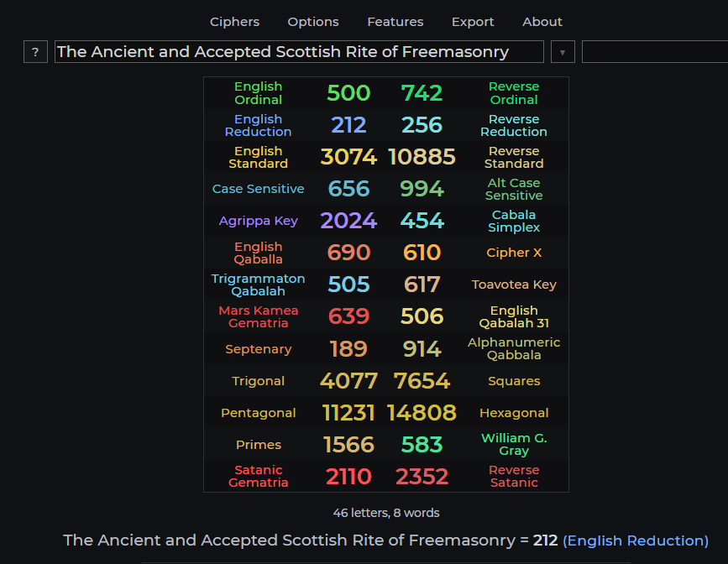Click the English Qabalah 31 label

tap(514, 316)
